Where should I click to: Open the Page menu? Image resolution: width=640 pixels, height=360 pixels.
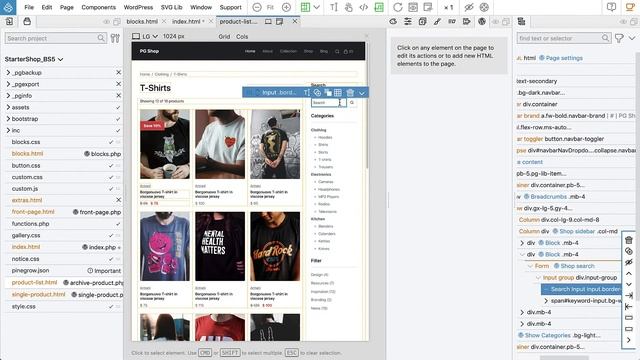pyautogui.click(x=67, y=7)
